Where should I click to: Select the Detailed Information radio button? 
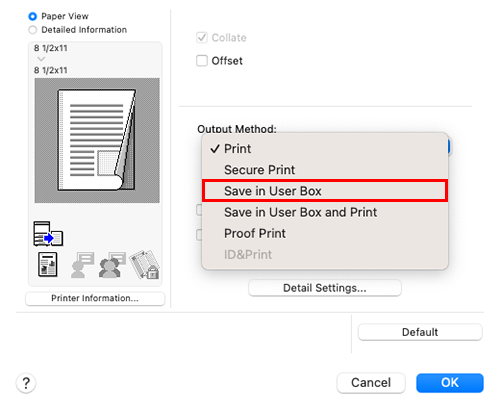click(x=32, y=30)
